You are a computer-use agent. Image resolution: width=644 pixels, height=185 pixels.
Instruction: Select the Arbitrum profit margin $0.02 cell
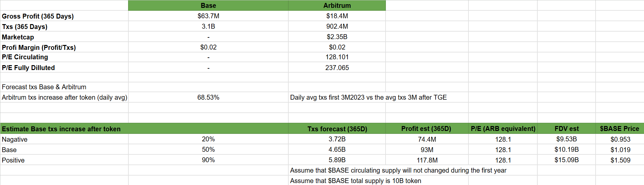(x=337, y=47)
